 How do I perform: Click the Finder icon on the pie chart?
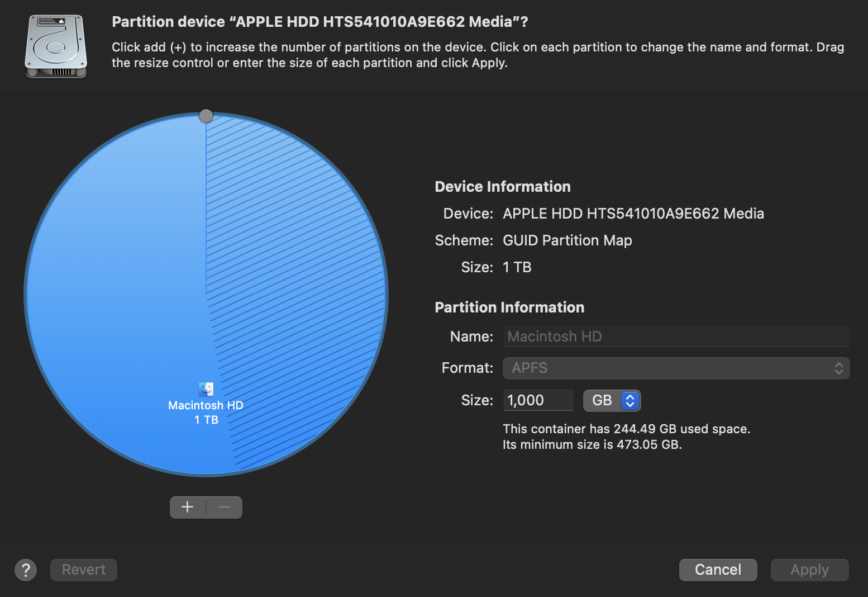[206, 389]
